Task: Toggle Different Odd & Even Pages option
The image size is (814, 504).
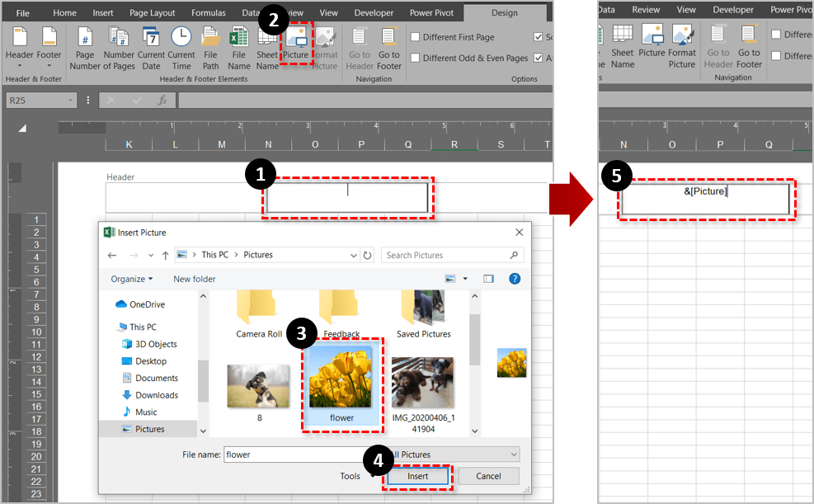Action: coord(416,59)
